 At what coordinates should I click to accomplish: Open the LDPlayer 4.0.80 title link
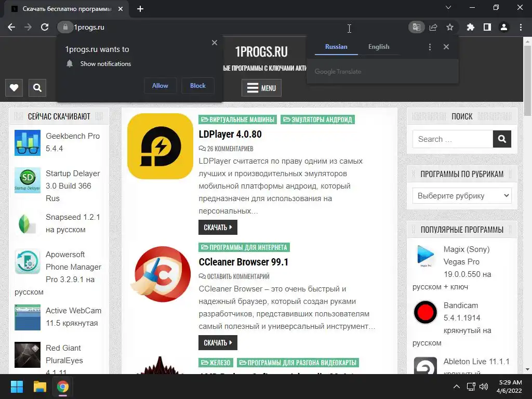230,135
